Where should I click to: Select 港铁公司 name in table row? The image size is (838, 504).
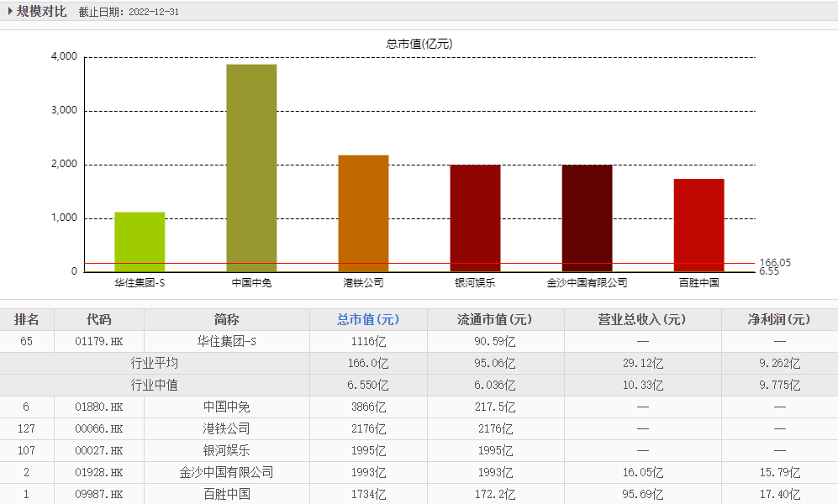[x=227, y=428]
